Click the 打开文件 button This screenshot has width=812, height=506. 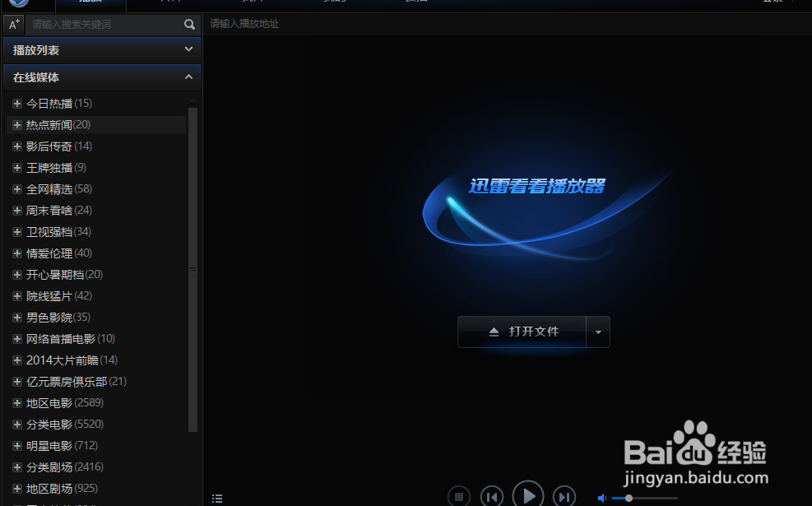(x=522, y=332)
